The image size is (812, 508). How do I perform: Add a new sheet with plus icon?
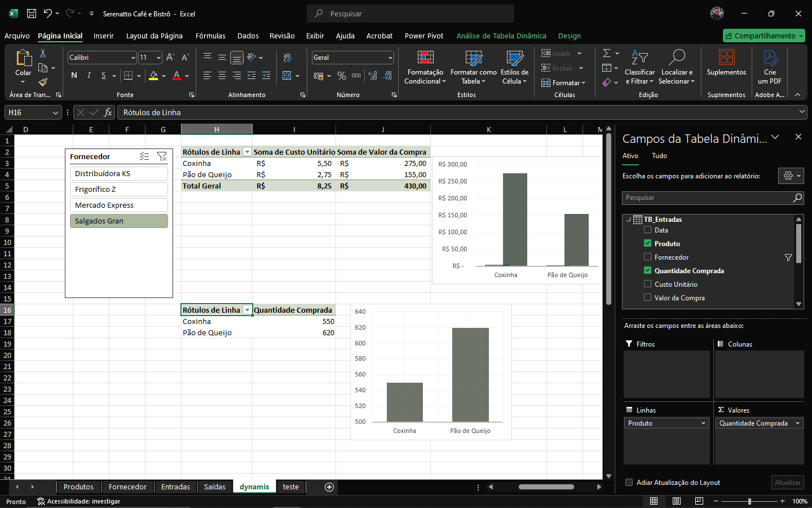click(329, 487)
